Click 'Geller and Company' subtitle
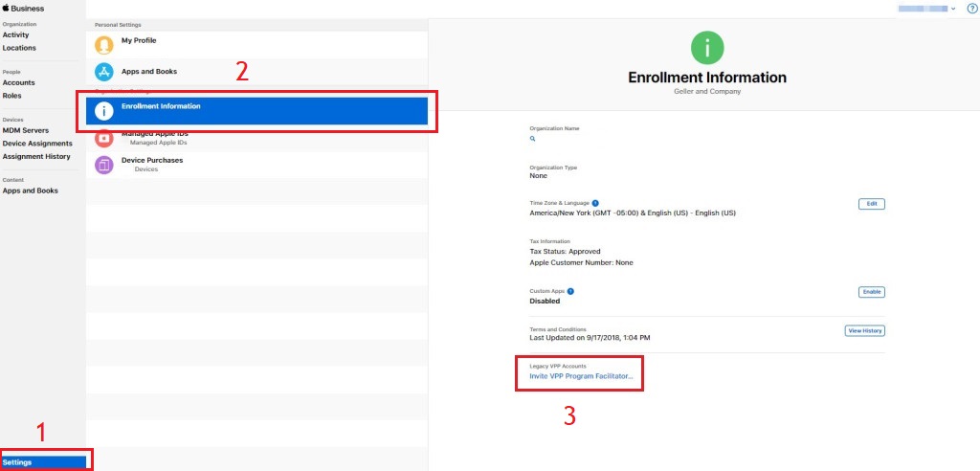 (x=707, y=91)
